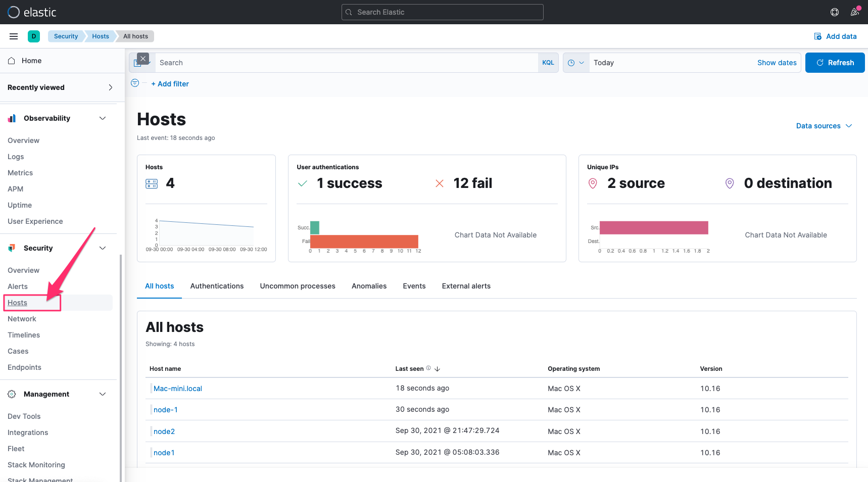The width and height of the screenshot is (868, 482).
Task: Click the Last seen info icon
Action: pyautogui.click(x=428, y=368)
